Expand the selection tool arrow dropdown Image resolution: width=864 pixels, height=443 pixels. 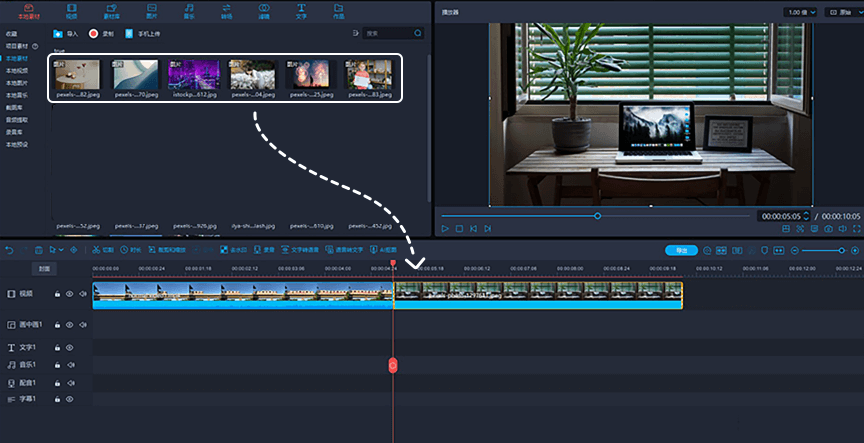[61, 250]
